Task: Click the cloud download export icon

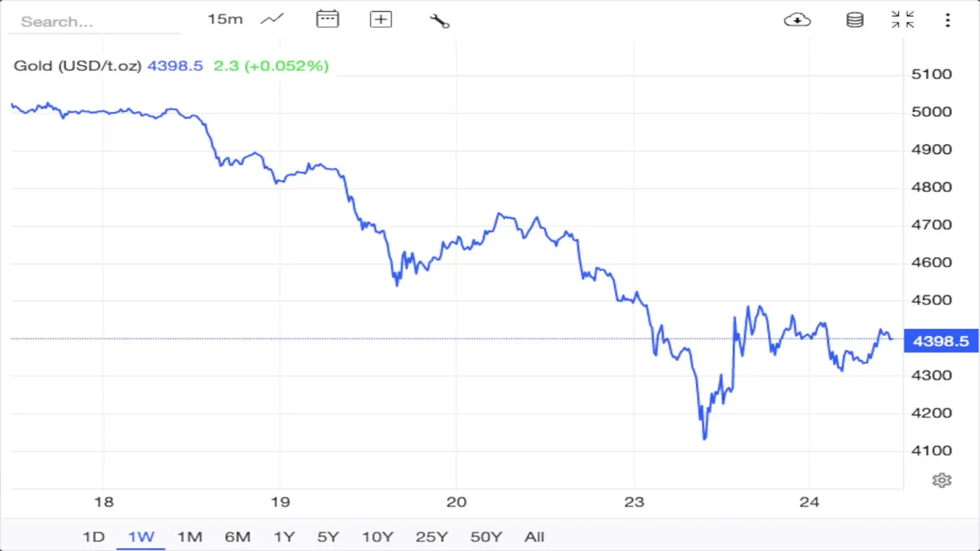Action: 797,20
